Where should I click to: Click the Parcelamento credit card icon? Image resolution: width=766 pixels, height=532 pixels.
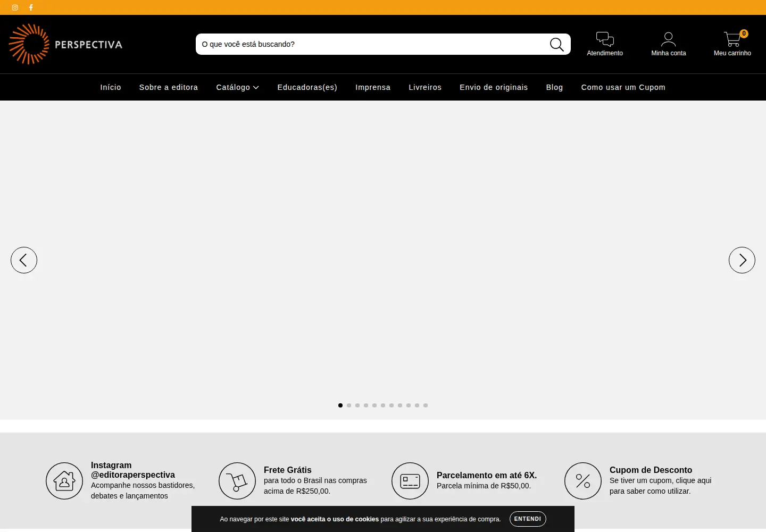tap(410, 481)
